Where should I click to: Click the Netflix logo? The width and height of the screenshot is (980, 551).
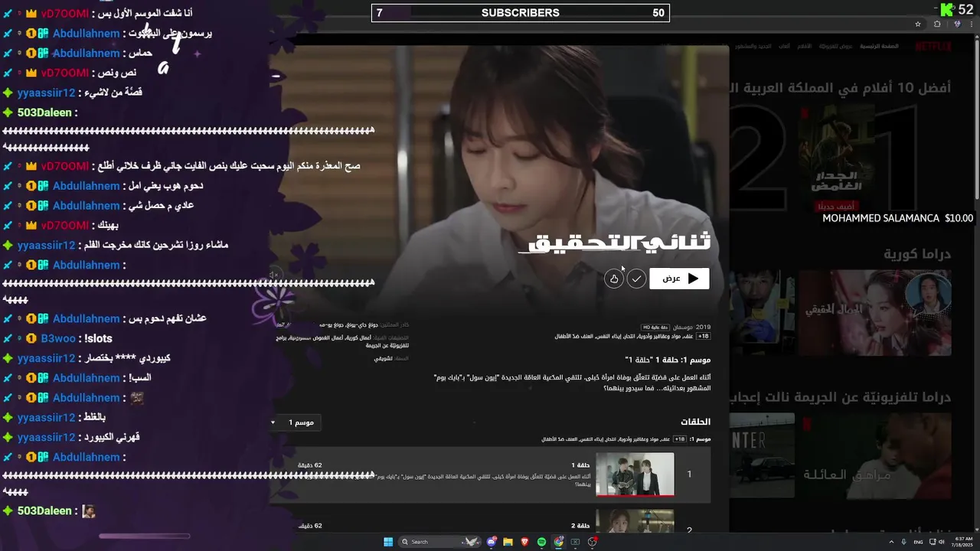(933, 47)
